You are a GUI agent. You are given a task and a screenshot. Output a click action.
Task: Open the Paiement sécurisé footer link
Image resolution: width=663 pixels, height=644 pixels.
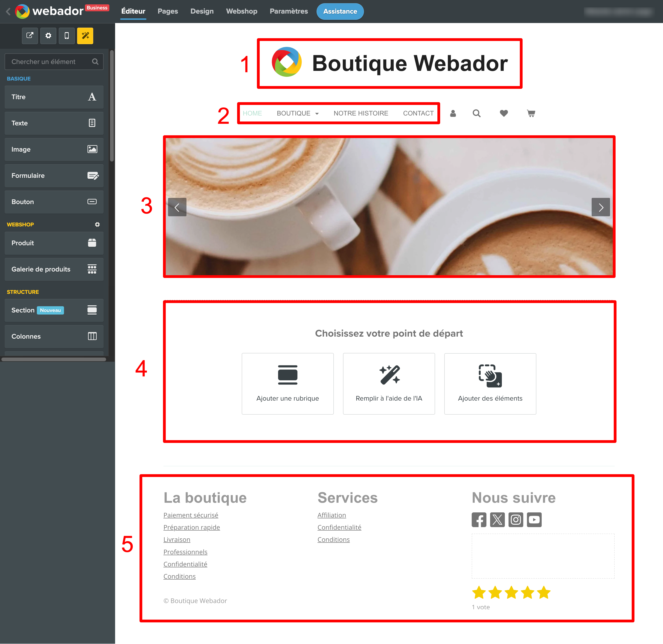(x=191, y=515)
